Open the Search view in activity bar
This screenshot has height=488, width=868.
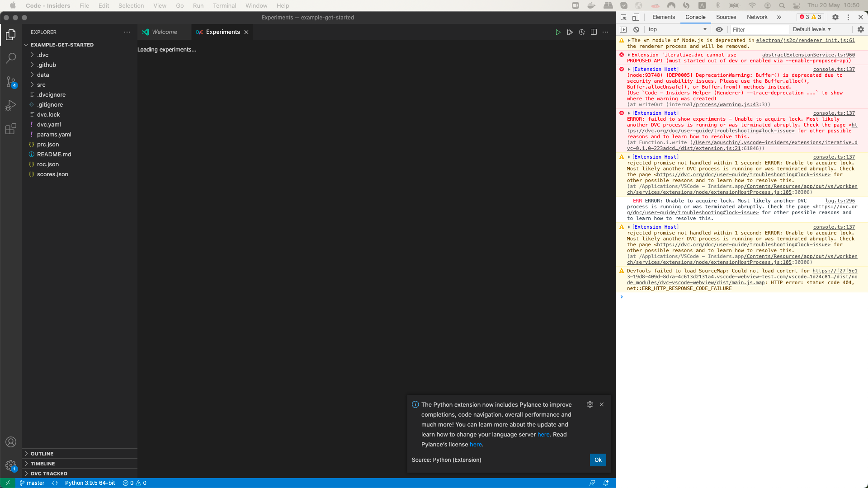(x=11, y=58)
